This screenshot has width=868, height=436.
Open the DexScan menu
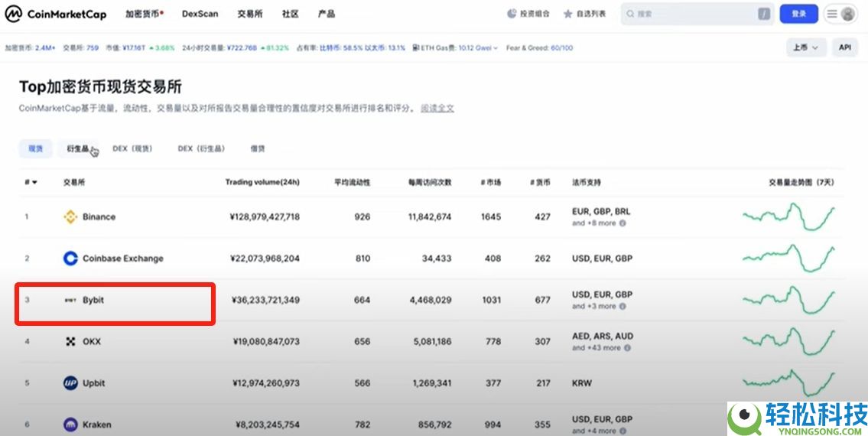(x=200, y=14)
